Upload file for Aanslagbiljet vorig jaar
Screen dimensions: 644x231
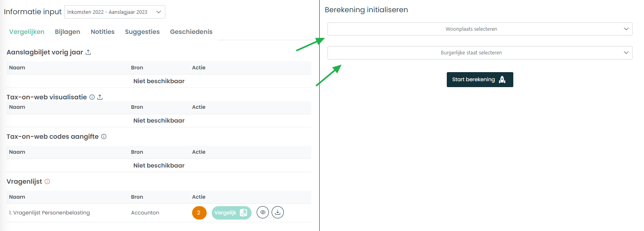tap(88, 52)
